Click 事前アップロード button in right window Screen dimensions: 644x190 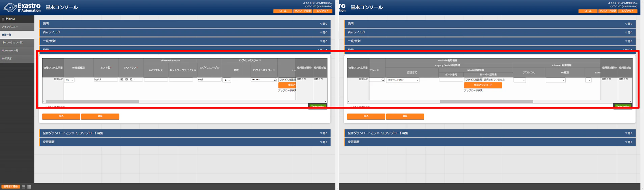pyautogui.click(x=483, y=85)
